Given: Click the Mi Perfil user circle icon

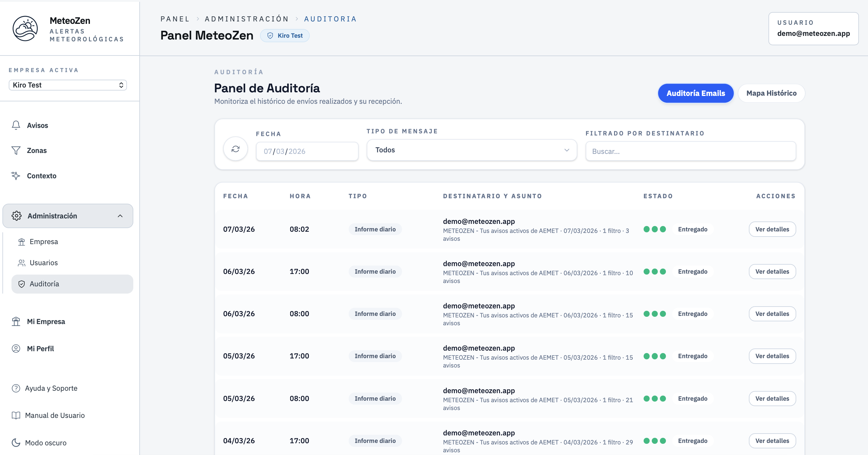Looking at the screenshot, I should (16, 348).
